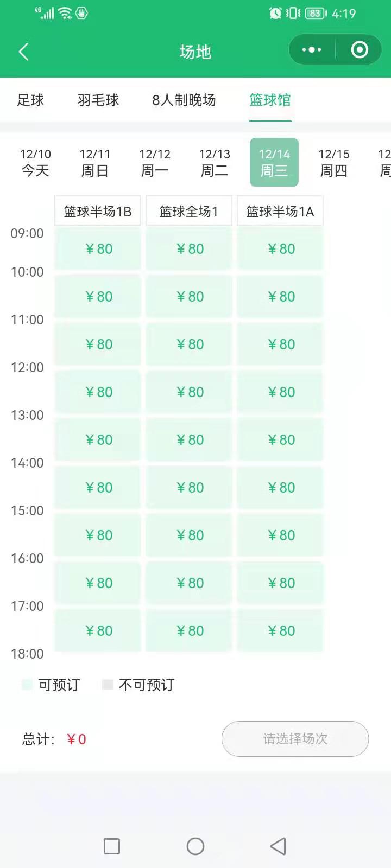The image size is (391, 868).
Task: Tap the 不可预订 legend gray swatch
Action: click(x=108, y=685)
